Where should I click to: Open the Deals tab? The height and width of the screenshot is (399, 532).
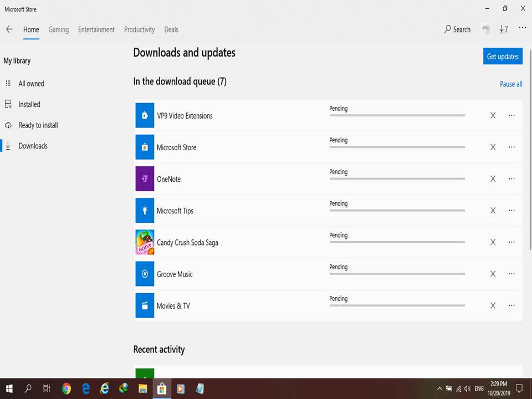pos(171,29)
